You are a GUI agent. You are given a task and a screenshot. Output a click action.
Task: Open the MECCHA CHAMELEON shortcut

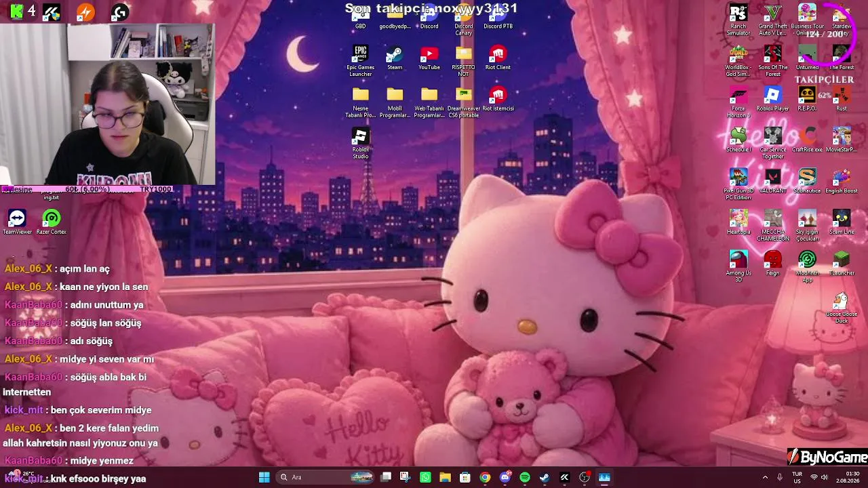click(773, 226)
